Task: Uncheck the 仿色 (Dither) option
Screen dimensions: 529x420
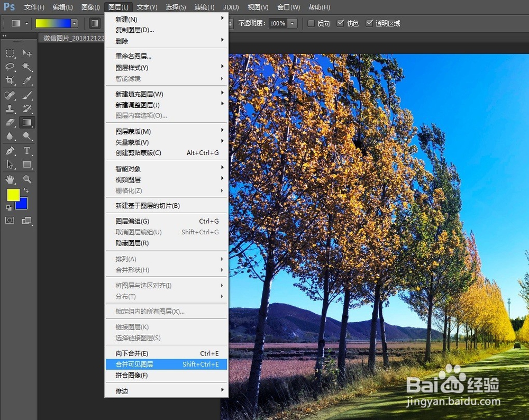Action: [x=341, y=23]
